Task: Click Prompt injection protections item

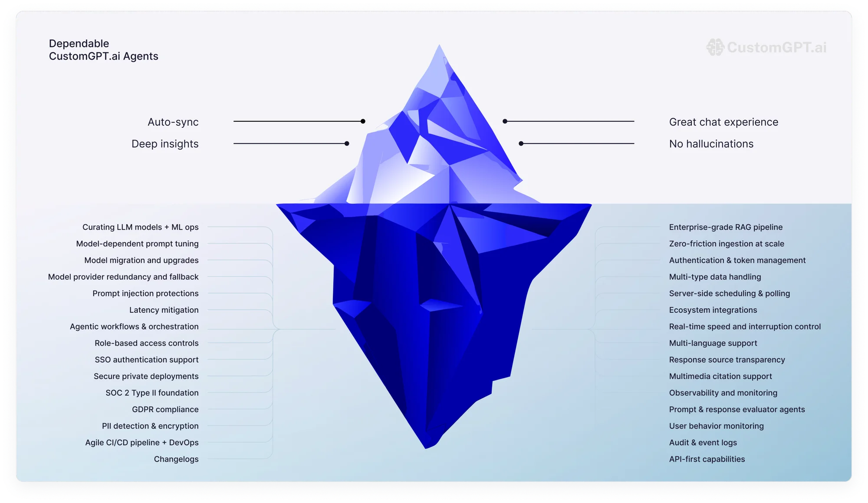Action: click(145, 293)
